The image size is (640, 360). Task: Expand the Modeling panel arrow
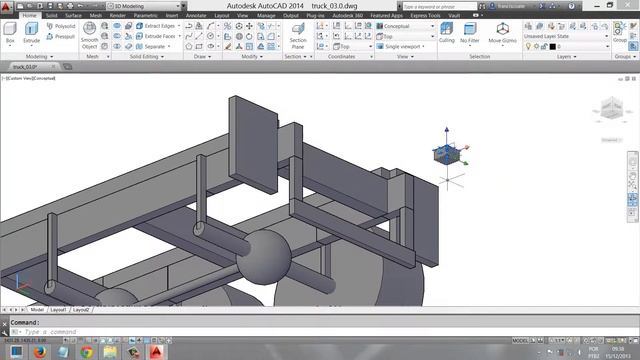pyautogui.click(x=52, y=57)
